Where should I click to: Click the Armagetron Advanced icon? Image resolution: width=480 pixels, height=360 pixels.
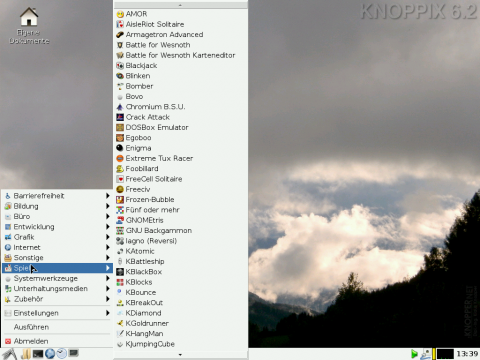(120, 35)
